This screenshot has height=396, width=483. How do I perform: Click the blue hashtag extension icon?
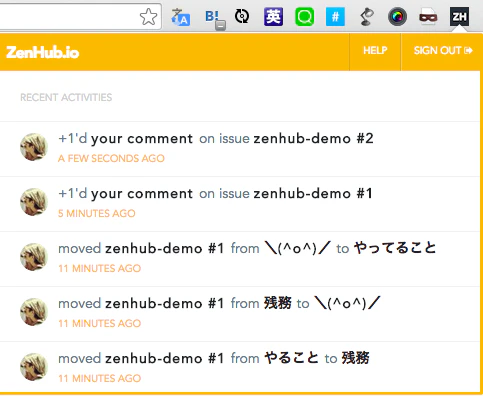335,16
